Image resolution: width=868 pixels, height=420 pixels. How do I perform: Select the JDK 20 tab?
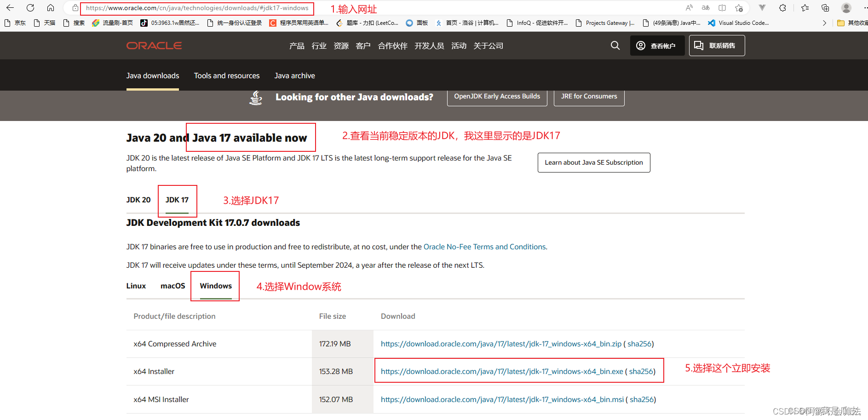tap(138, 200)
